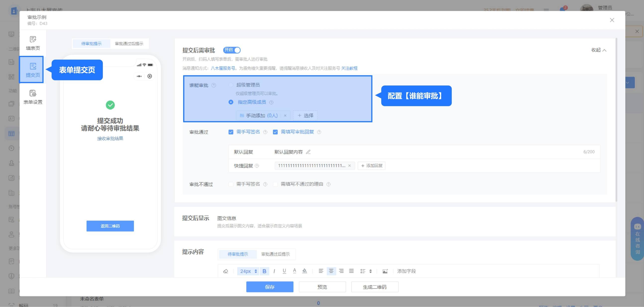Click the phone preview more-options dots
Viewport: 644px width, 307px height.
pyautogui.click(x=139, y=76)
